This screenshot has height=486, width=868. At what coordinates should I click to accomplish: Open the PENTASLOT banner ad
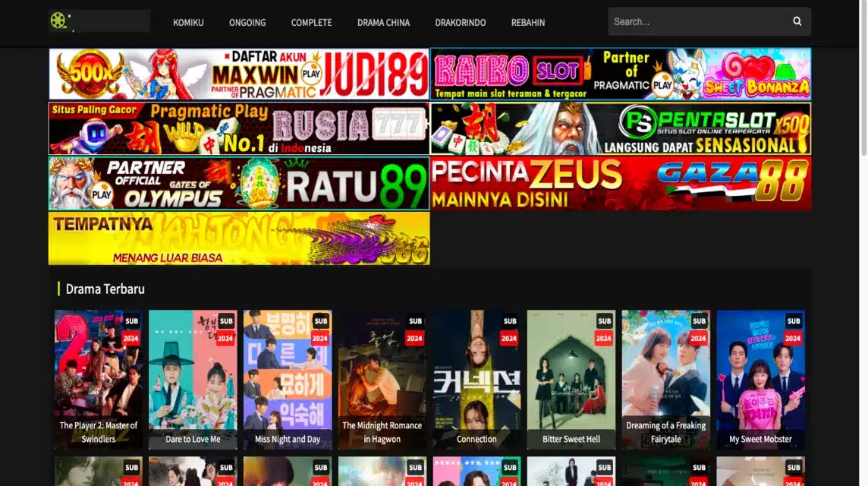coord(621,128)
